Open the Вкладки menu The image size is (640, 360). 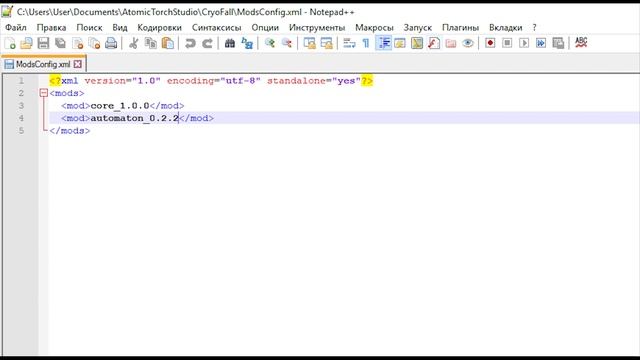[506, 27]
